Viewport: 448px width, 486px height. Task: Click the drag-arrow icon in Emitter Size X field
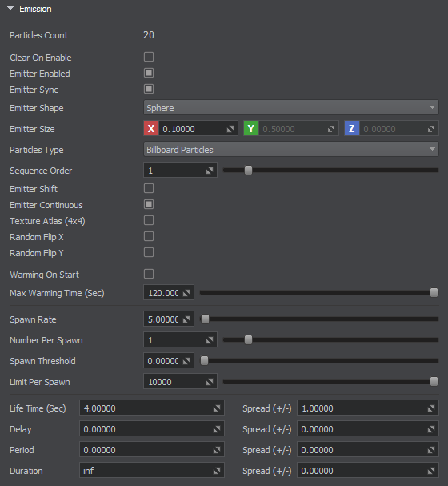click(230, 129)
